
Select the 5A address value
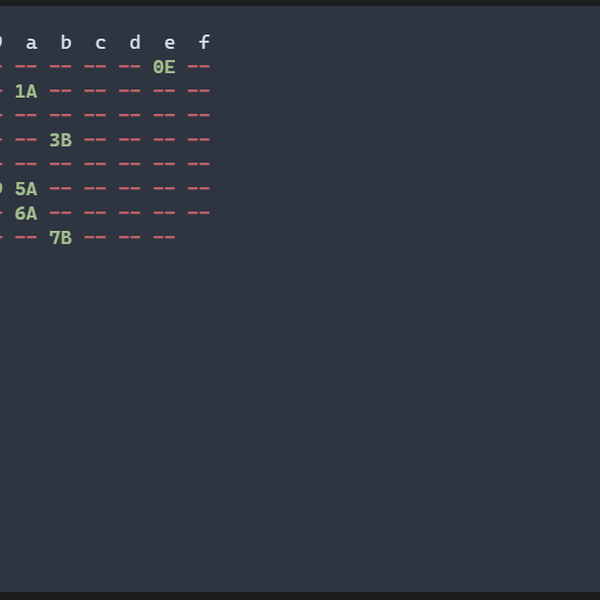26,188
